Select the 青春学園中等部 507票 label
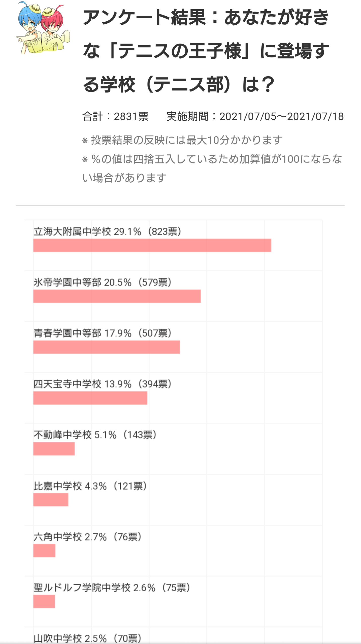This screenshot has width=361, height=644. coord(103,333)
